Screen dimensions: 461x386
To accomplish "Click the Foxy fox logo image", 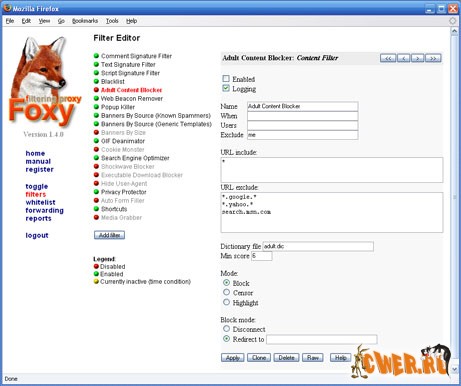I will pyautogui.click(x=44, y=81).
